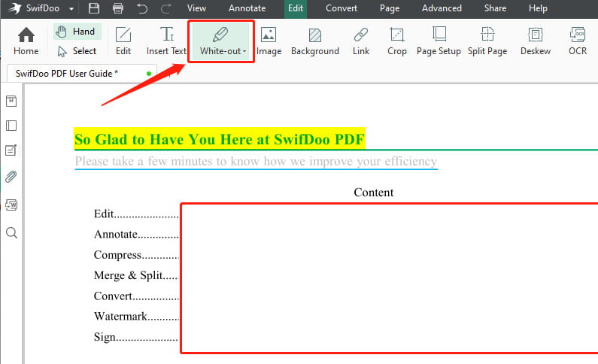Open the Word conversion sidebar icon
This screenshot has width=598, height=364.
click(11, 205)
